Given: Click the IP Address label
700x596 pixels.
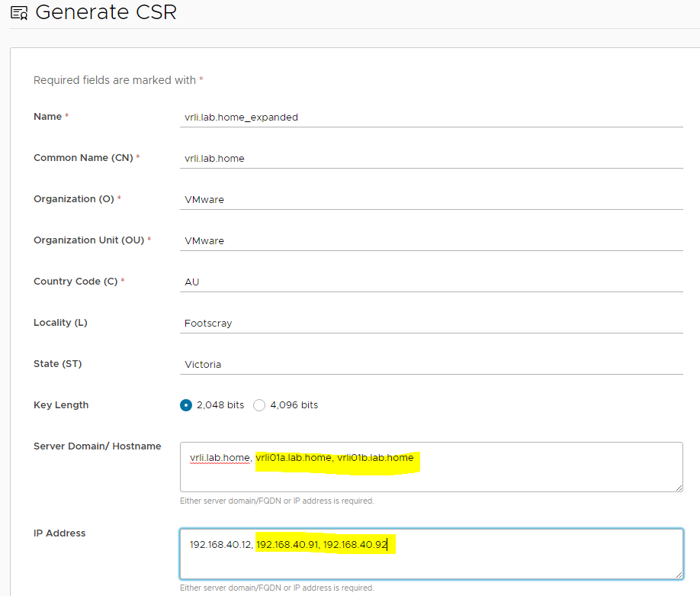Looking at the screenshot, I should tap(59, 533).
